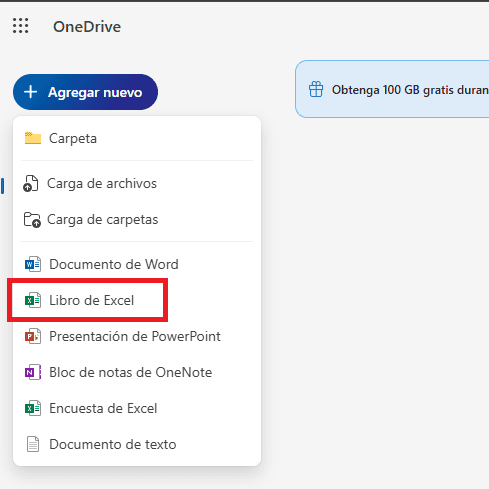The height and width of the screenshot is (489, 489).
Task: Create a new Documento de Word
Action: pos(137,264)
